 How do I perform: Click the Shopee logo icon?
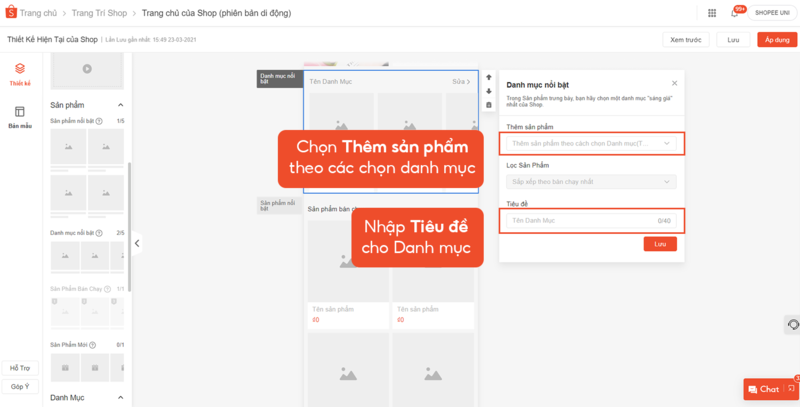click(14, 13)
